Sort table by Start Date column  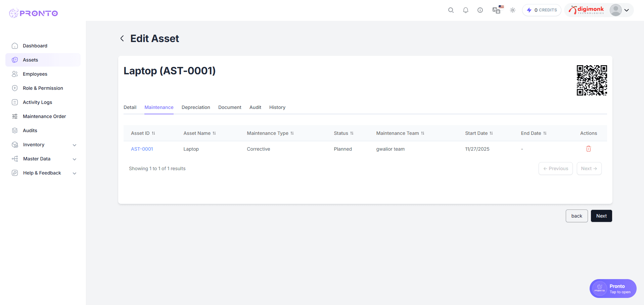point(491,133)
